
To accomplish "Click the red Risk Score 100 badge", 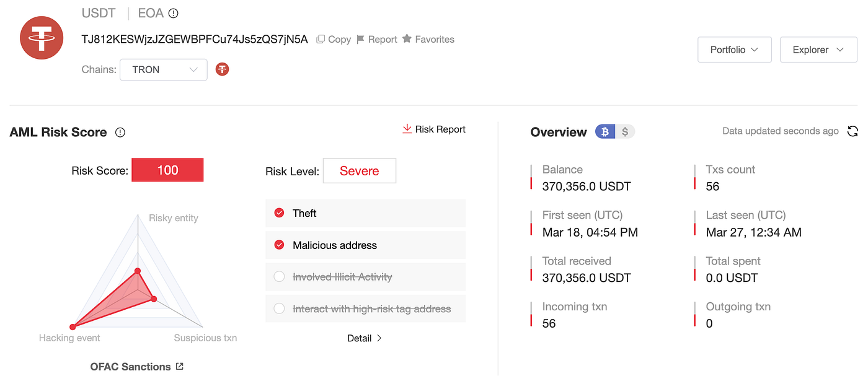I will tap(167, 170).
